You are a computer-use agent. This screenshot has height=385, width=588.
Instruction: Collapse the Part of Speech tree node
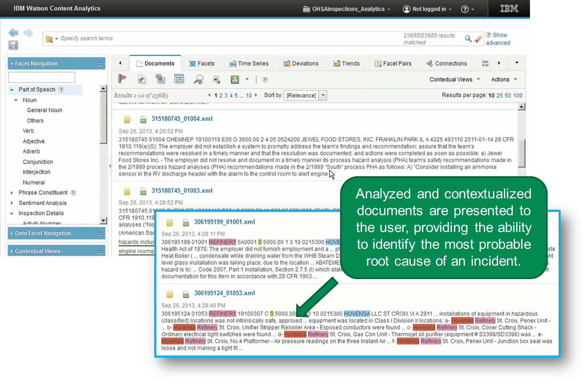click(12, 90)
